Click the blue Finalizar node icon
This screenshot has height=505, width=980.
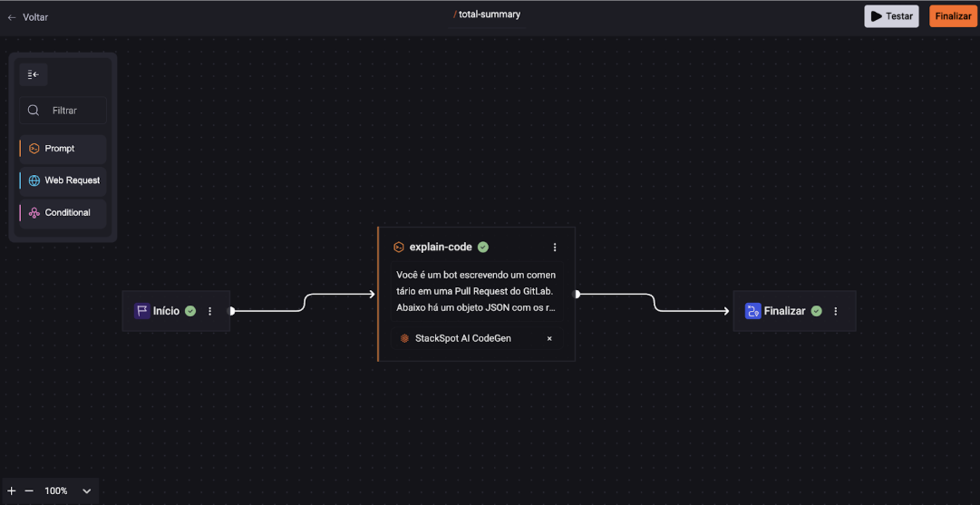tap(752, 311)
